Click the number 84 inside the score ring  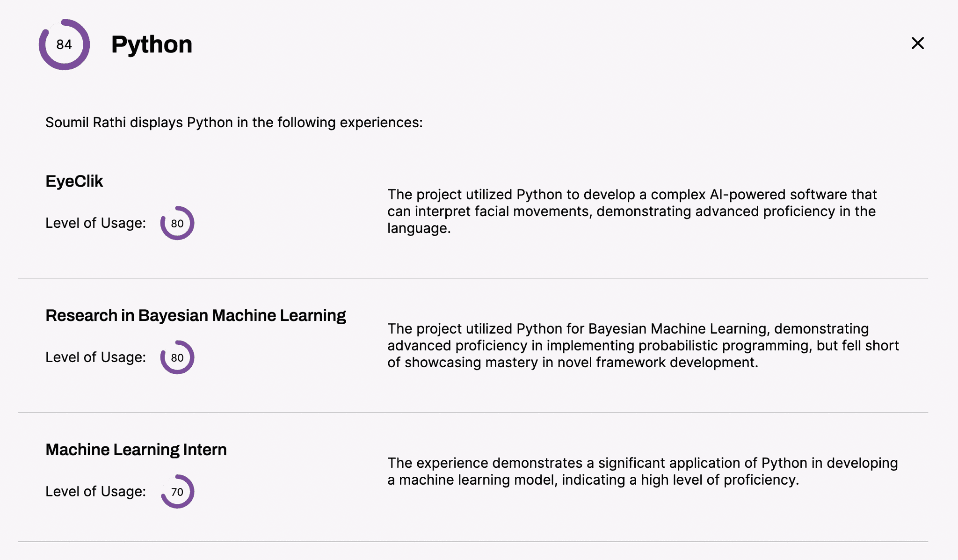pos(64,44)
